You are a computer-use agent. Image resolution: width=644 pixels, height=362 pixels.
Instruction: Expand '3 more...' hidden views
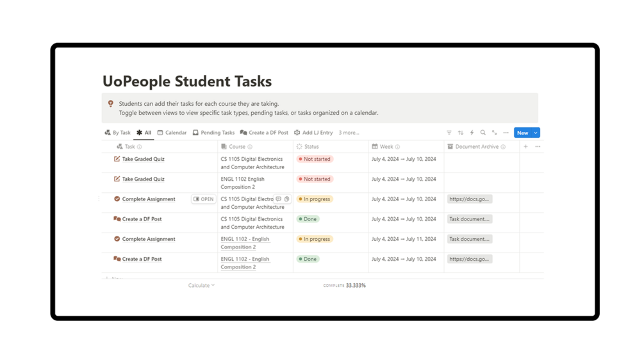point(349,133)
